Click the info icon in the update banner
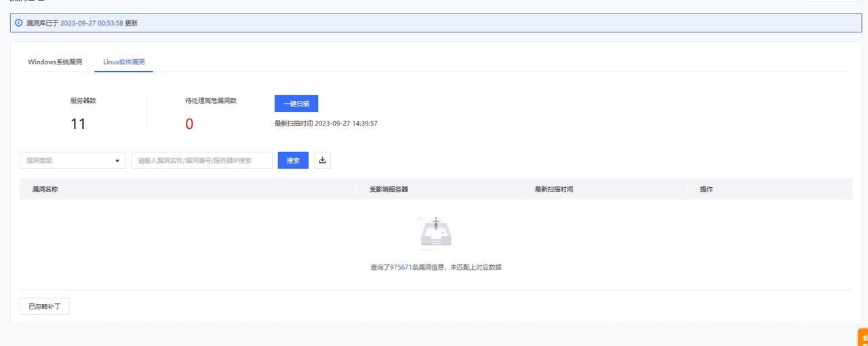This screenshot has height=346, width=868. coord(19,23)
